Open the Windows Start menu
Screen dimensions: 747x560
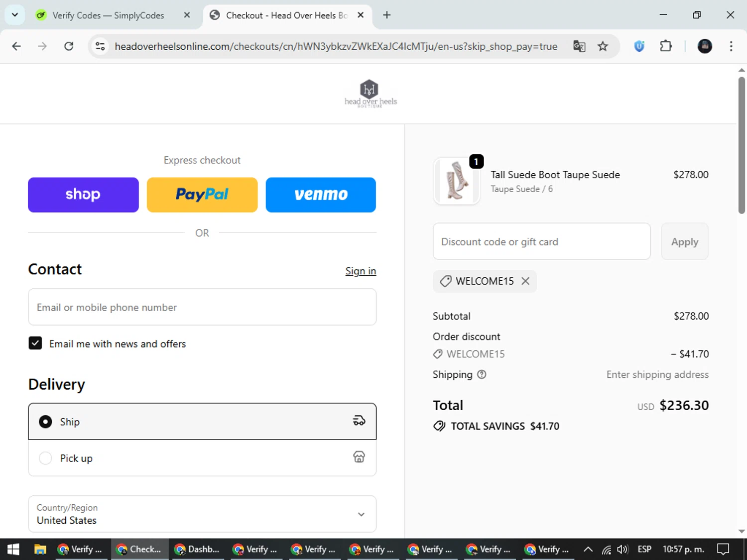[13, 550]
